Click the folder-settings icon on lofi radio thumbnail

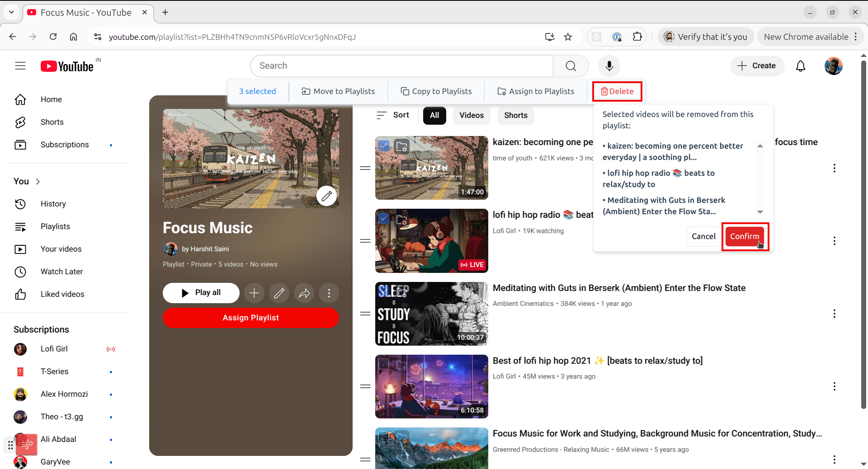coord(401,220)
